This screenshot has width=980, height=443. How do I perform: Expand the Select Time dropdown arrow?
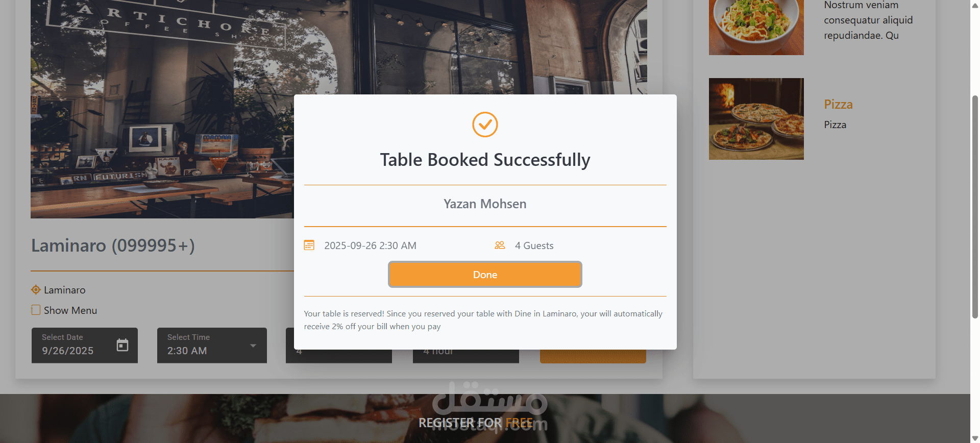pyautogui.click(x=253, y=346)
